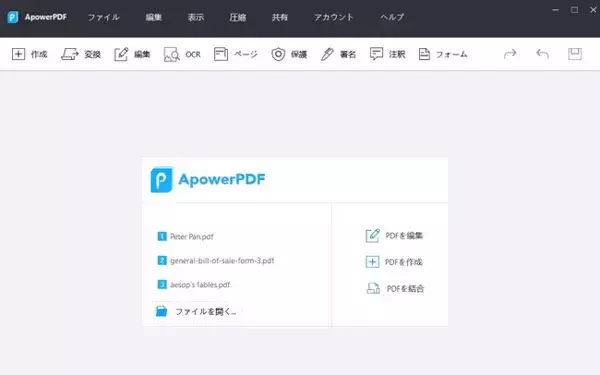The height and width of the screenshot is (375, 600).
Task: Minimize the ApowerPDF window
Action: (556, 10)
